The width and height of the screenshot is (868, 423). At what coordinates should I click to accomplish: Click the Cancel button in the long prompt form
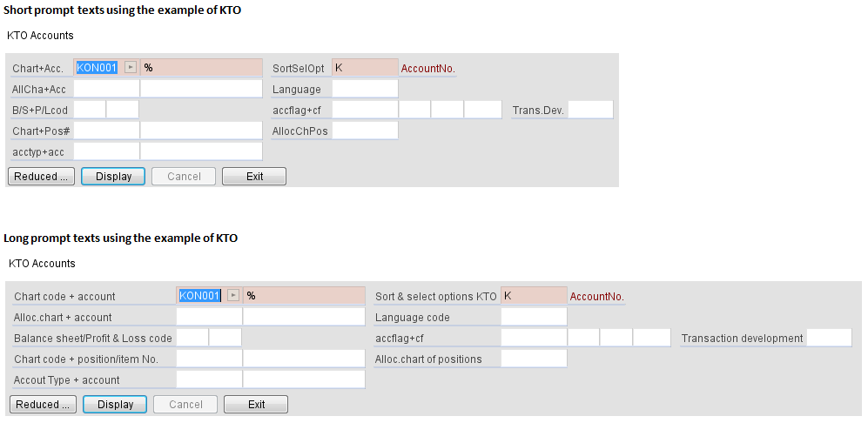click(x=185, y=405)
